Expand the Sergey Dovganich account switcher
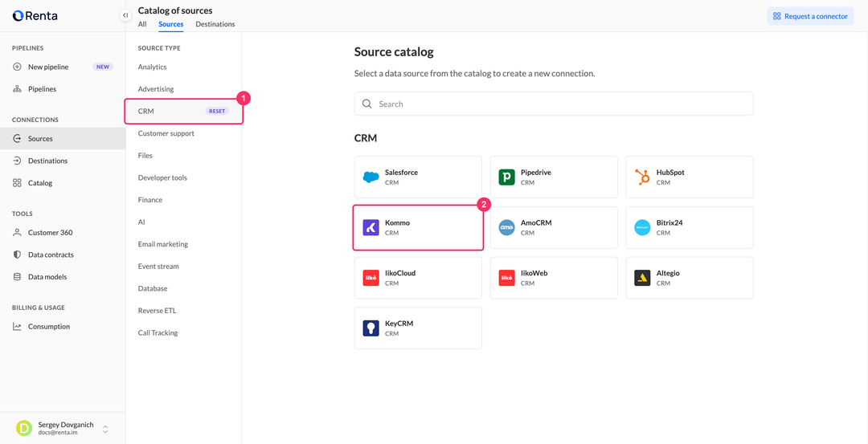Viewport: 868px width, 444px height. [x=105, y=429]
